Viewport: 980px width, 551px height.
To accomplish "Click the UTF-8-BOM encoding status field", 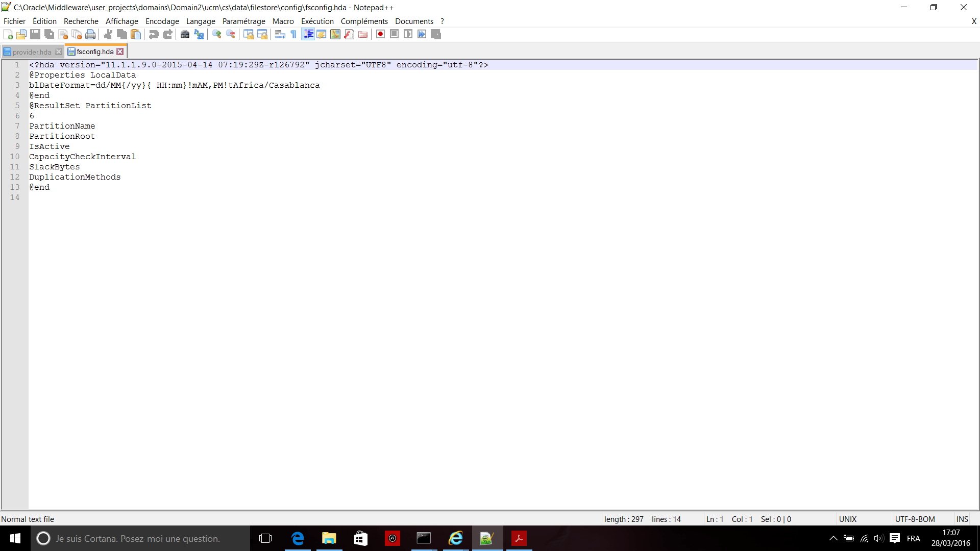I will click(x=915, y=519).
